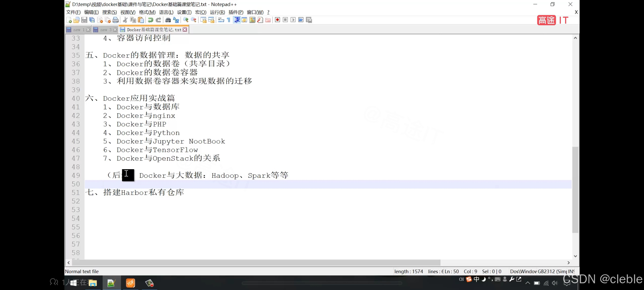This screenshot has width=644, height=290.
Task: Open the 宏(O) menu
Action: click(201, 12)
